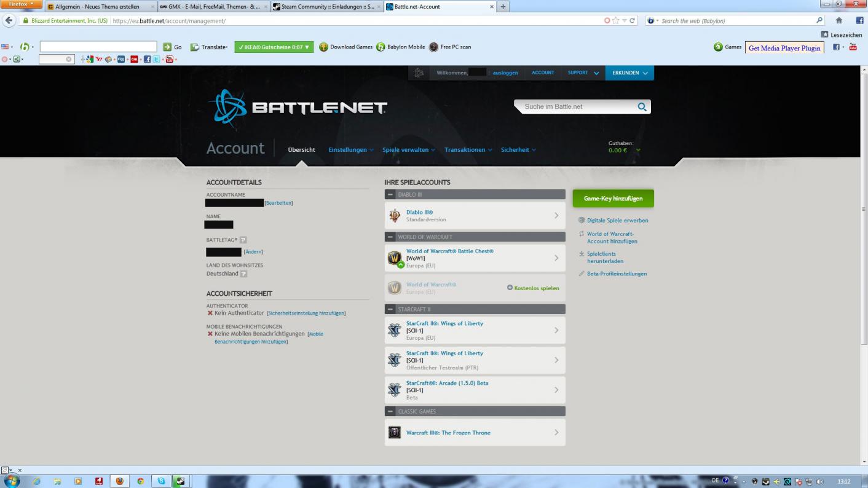The width and height of the screenshot is (868, 488).
Task: Click the World of Warcraft Battle Chest icon
Action: coord(395,258)
